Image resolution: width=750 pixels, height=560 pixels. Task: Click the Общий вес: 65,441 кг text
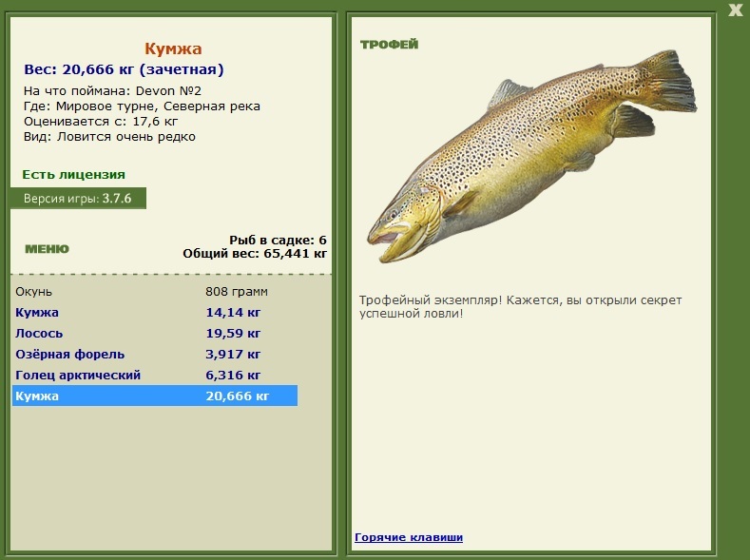point(255,254)
